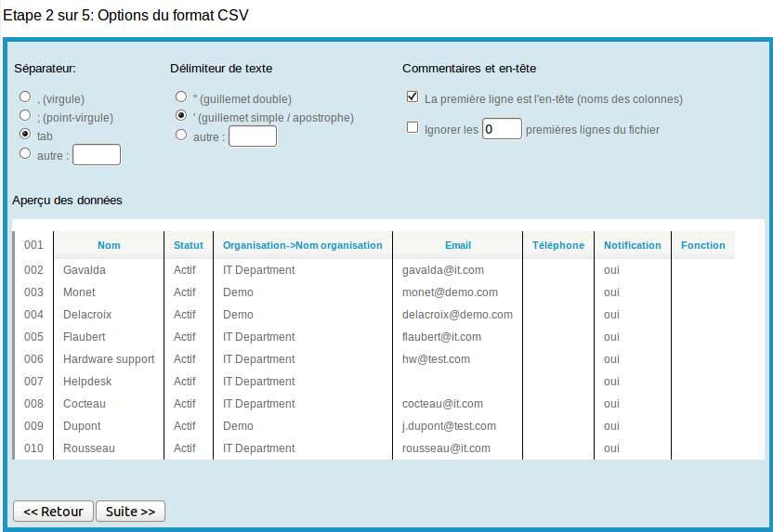Viewport: 773px width, 532px height.
Task: Click the 'Suite >>' button
Action: [x=131, y=512]
